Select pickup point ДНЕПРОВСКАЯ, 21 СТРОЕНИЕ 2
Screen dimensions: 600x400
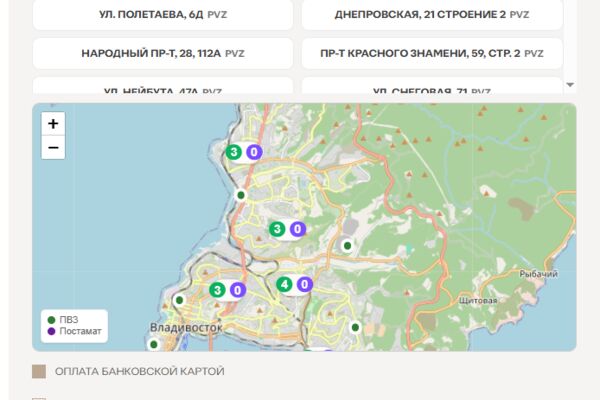click(432, 15)
